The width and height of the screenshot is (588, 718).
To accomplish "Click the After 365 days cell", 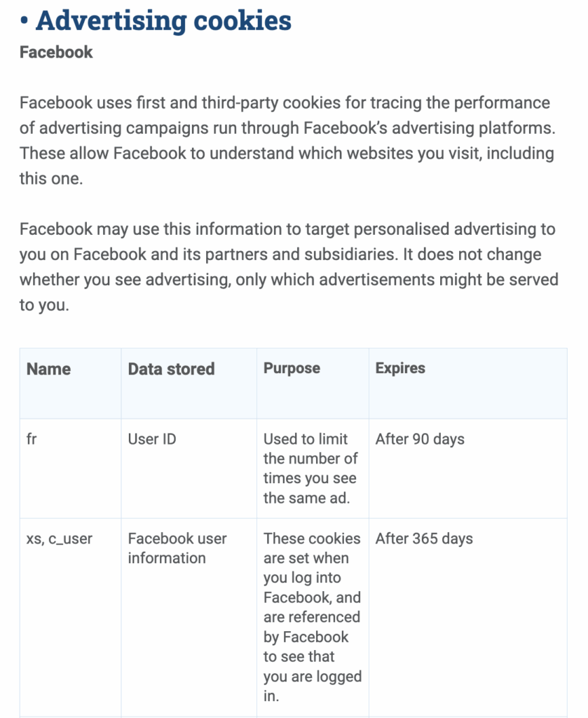I will point(424,538).
